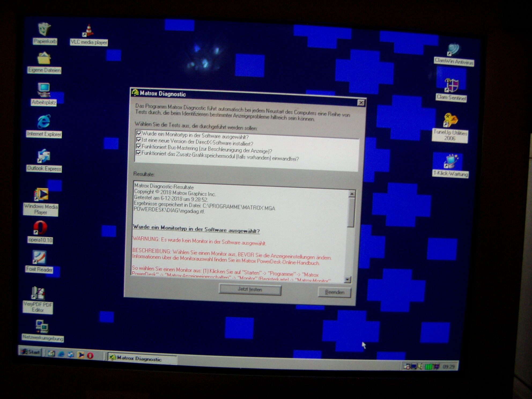This screenshot has width=532, height=399.
Task: Click the results scrollbar up arrow
Action: click(352, 193)
